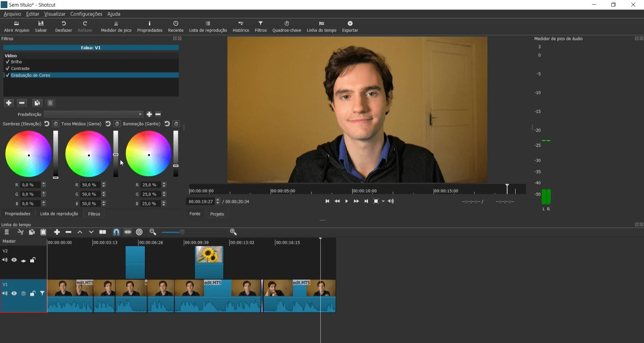Save a new preset with plus button
The image size is (644, 343).
pos(149,114)
